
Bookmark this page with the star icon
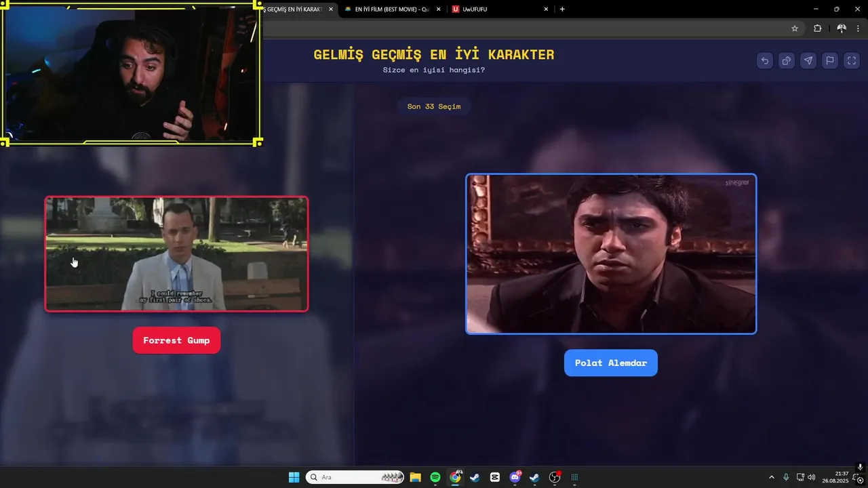coord(795,28)
